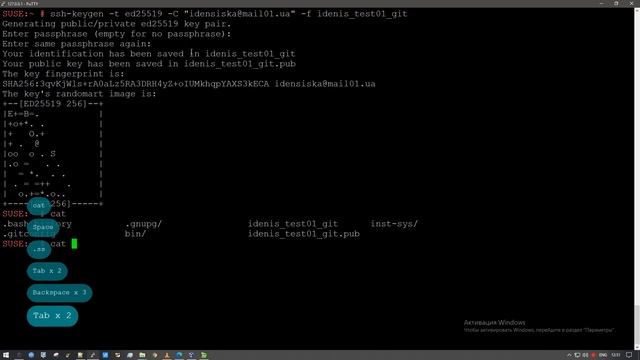Maximize the PuTTY window
The image size is (640, 360).
(x=616, y=3)
